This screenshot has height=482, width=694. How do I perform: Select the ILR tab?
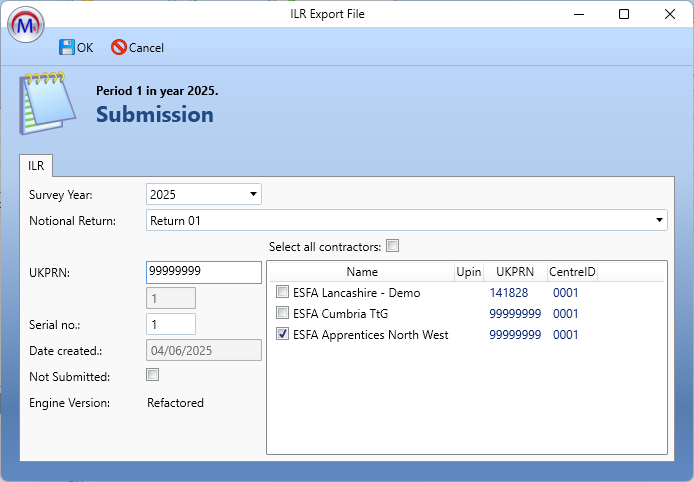(36, 166)
